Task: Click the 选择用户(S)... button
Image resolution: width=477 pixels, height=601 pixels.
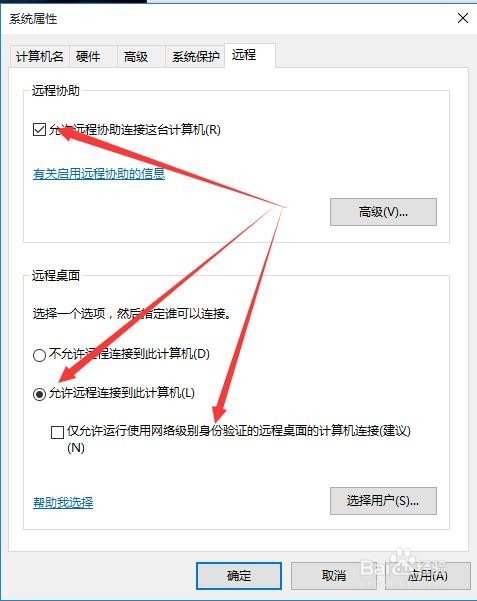Action: (383, 501)
